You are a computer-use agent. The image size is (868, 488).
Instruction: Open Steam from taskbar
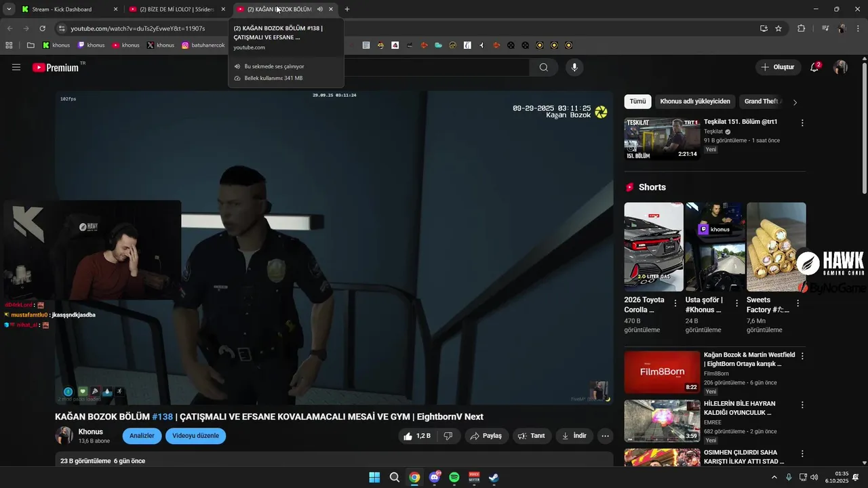pyautogui.click(x=494, y=477)
